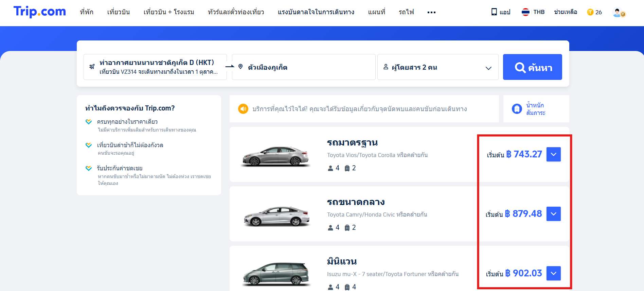
Task: Click the blue luggage icon
Action: [517, 109]
